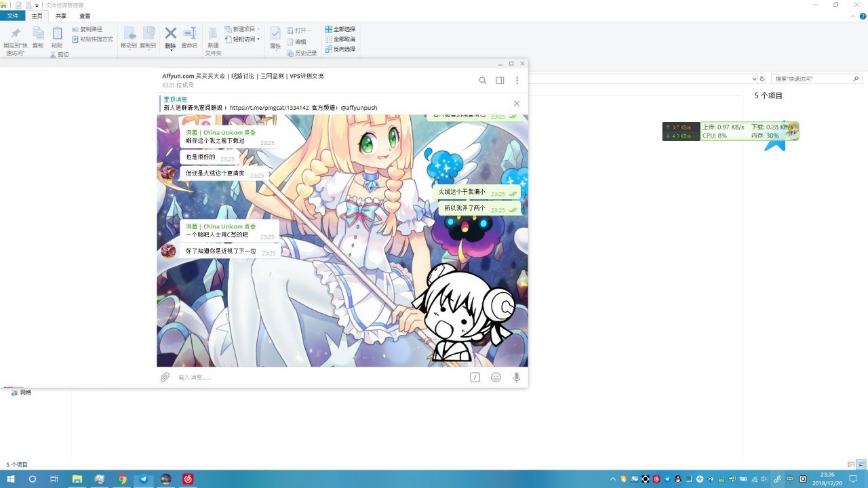Open the @affyunpush channel mention
The height and width of the screenshot is (488, 868).
[x=359, y=108]
